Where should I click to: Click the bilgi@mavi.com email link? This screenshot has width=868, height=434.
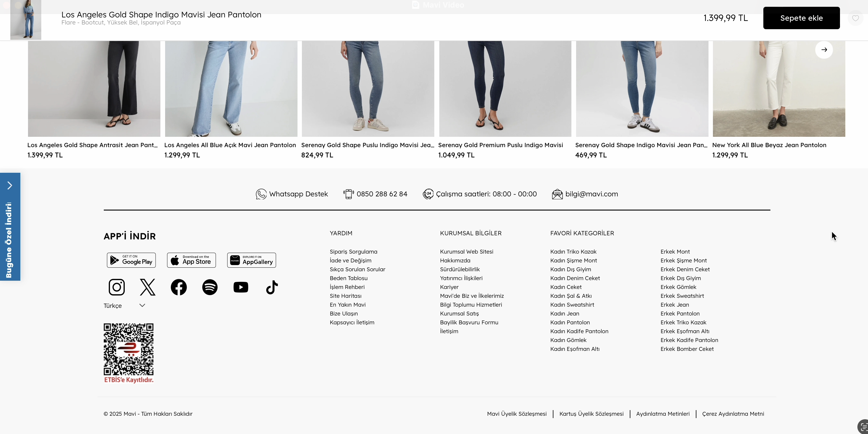pyautogui.click(x=592, y=194)
